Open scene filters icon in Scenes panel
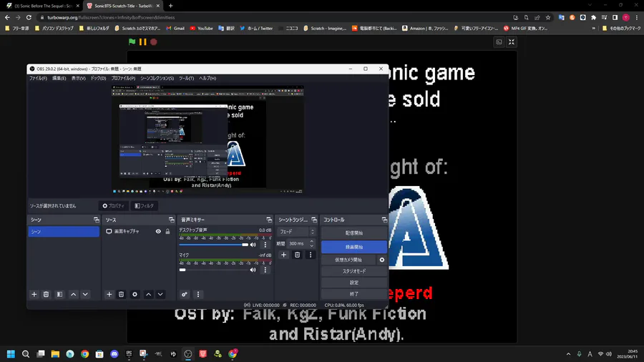This screenshot has width=644, height=362. [x=59, y=294]
